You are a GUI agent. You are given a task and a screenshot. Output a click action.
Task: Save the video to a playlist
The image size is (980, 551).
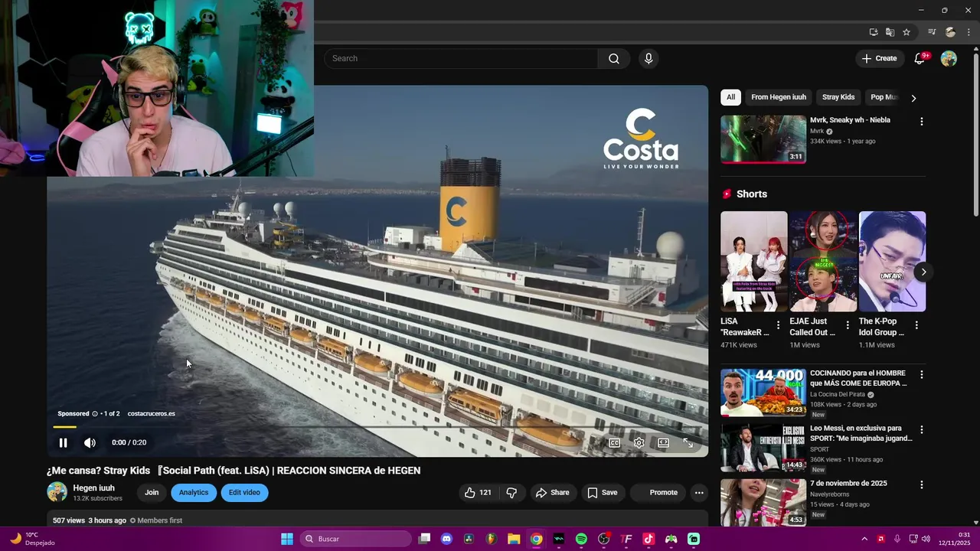pyautogui.click(x=603, y=493)
